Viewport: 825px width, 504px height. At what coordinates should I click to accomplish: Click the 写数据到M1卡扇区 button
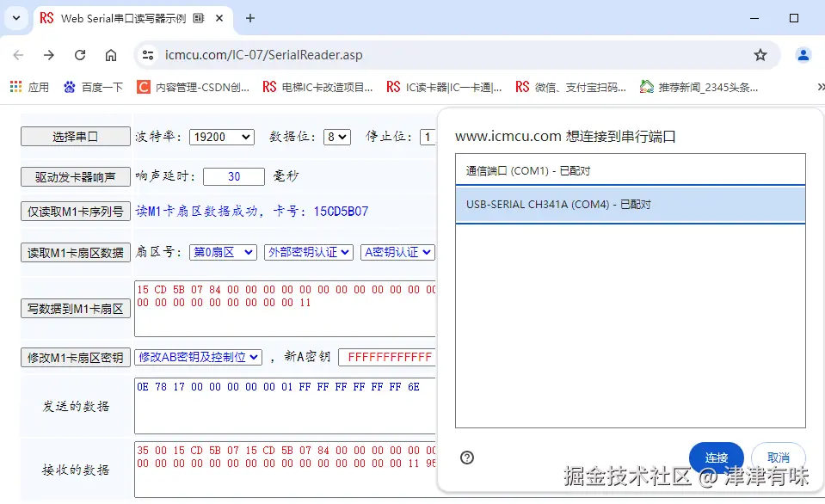(75, 309)
